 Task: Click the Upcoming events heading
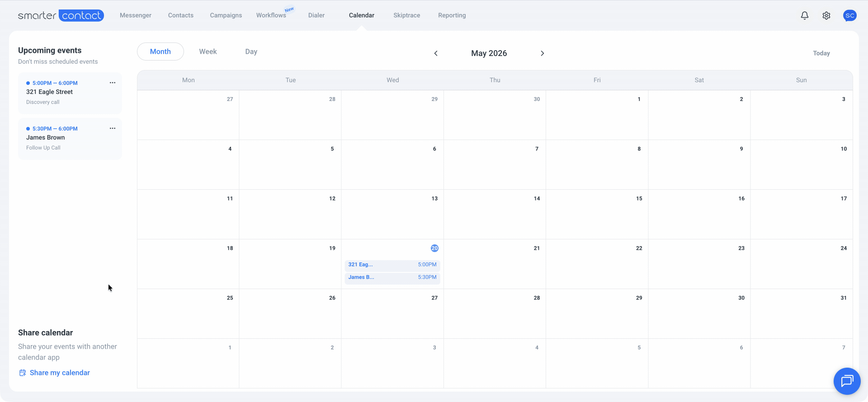[50, 50]
